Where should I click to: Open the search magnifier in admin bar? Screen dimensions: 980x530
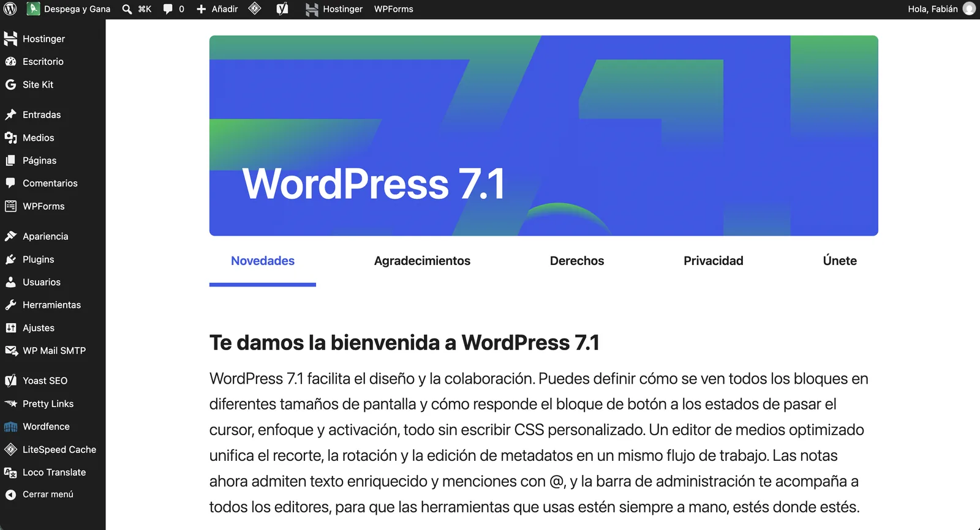tap(127, 9)
